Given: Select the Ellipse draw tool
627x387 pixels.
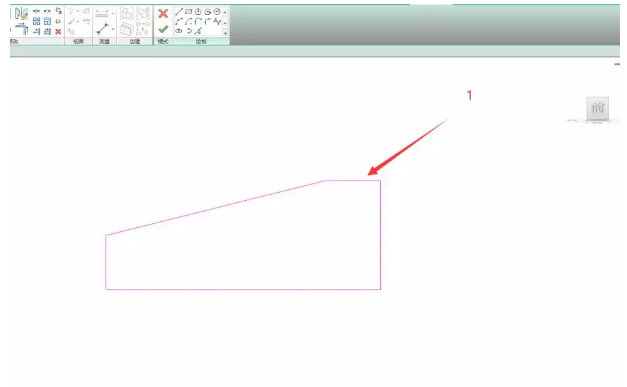Looking at the screenshot, I should coord(179,31).
